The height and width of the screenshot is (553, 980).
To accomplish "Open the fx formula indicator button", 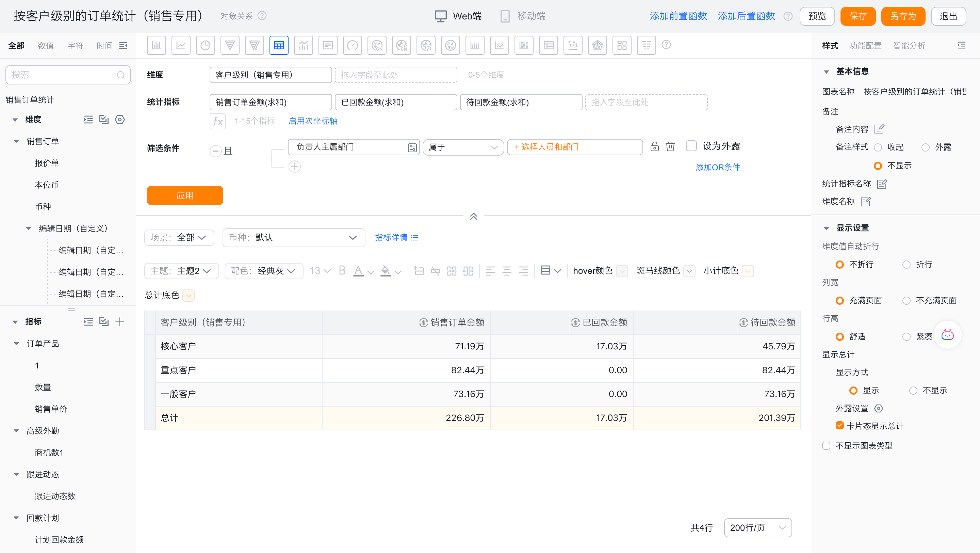I will [218, 121].
